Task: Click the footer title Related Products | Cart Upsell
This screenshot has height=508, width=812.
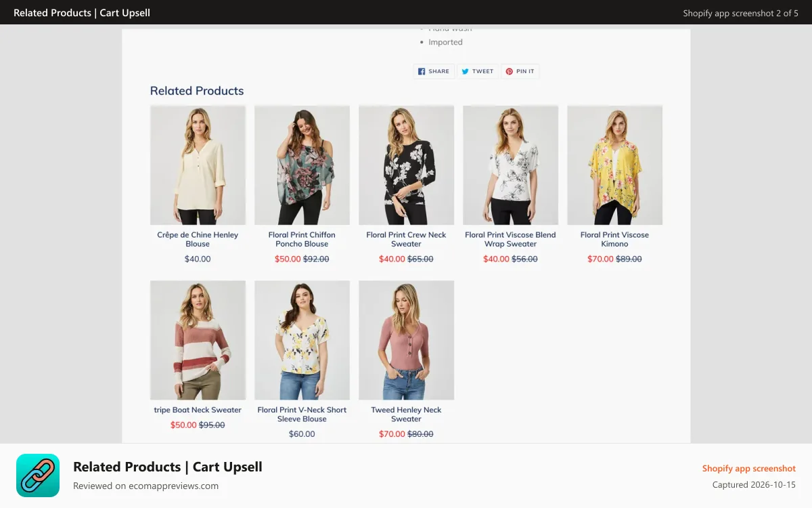Action: [168, 467]
